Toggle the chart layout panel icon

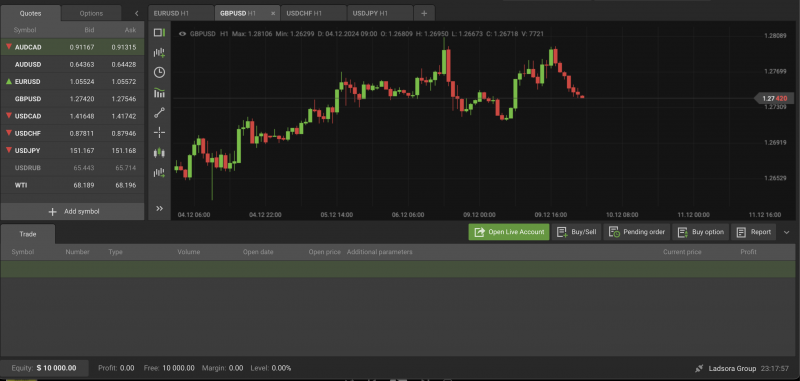[x=159, y=33]
